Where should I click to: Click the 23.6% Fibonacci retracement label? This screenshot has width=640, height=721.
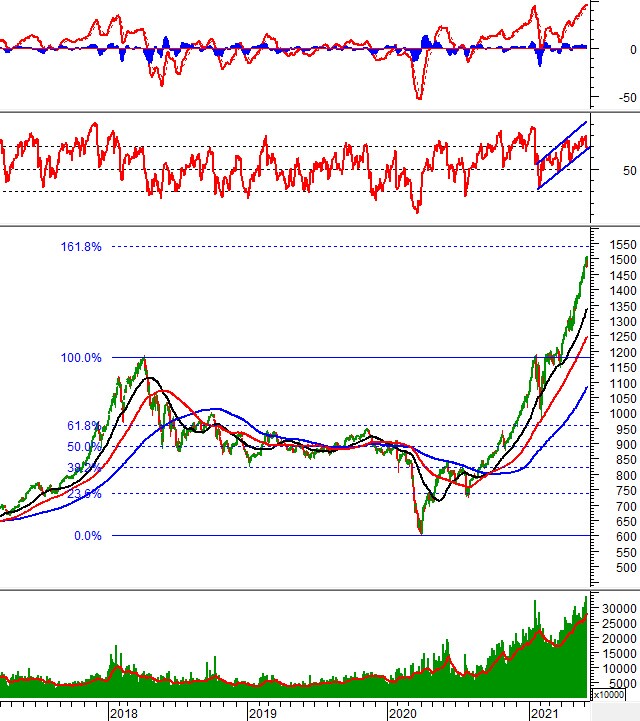(x=84, y=494)
